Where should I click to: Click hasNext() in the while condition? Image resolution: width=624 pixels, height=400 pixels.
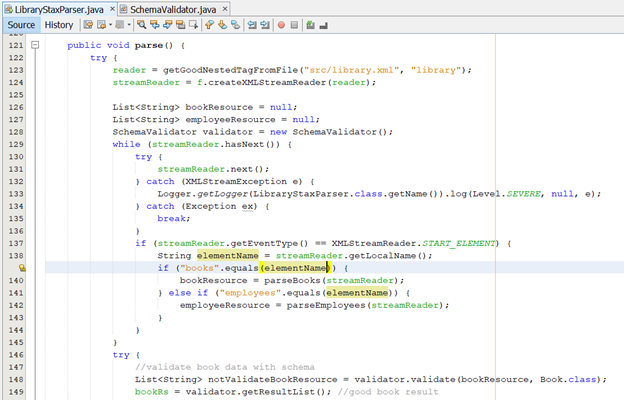(250, 144)
